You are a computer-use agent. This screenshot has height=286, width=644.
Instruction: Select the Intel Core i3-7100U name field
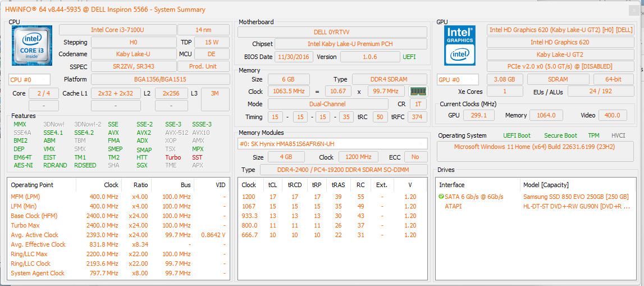pyautogui.click(x=117, y=30)
